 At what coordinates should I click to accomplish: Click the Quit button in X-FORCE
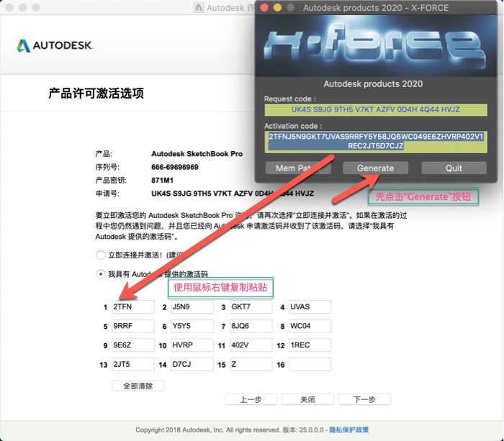(x=454, y=168)
